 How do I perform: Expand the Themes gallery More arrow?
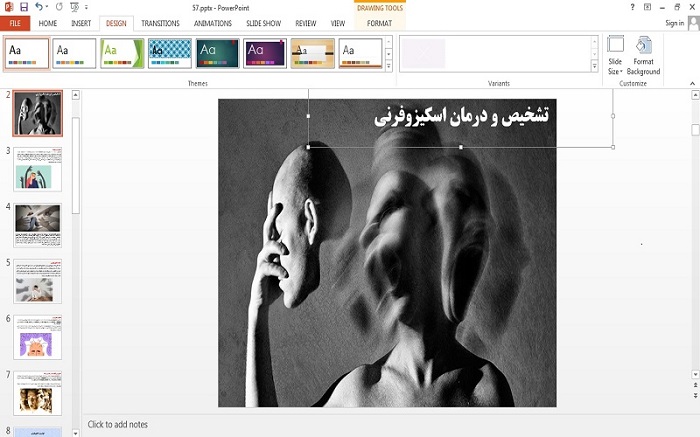[389, 67]
